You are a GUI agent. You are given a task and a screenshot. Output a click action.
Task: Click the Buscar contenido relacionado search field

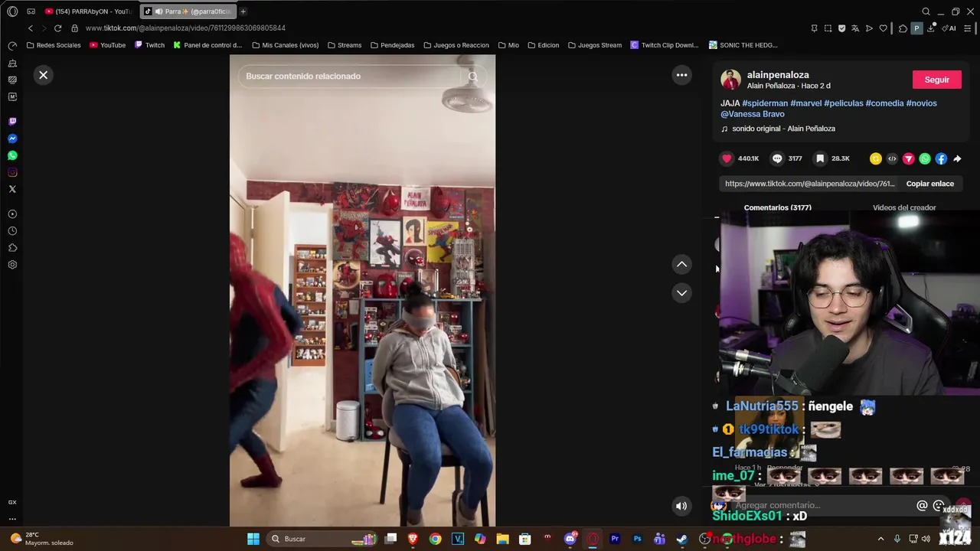tap(349, 77)
